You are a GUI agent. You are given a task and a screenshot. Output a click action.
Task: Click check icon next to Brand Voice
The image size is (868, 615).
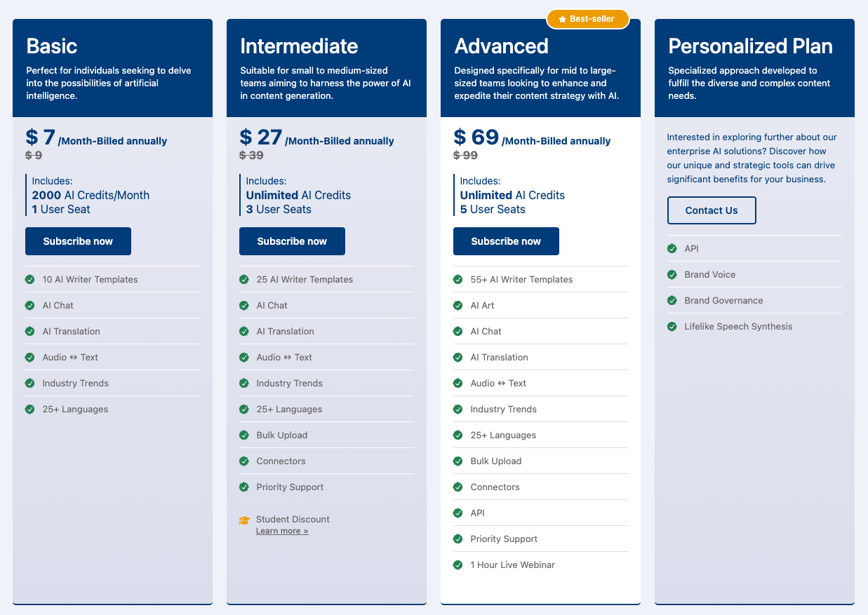672,275
